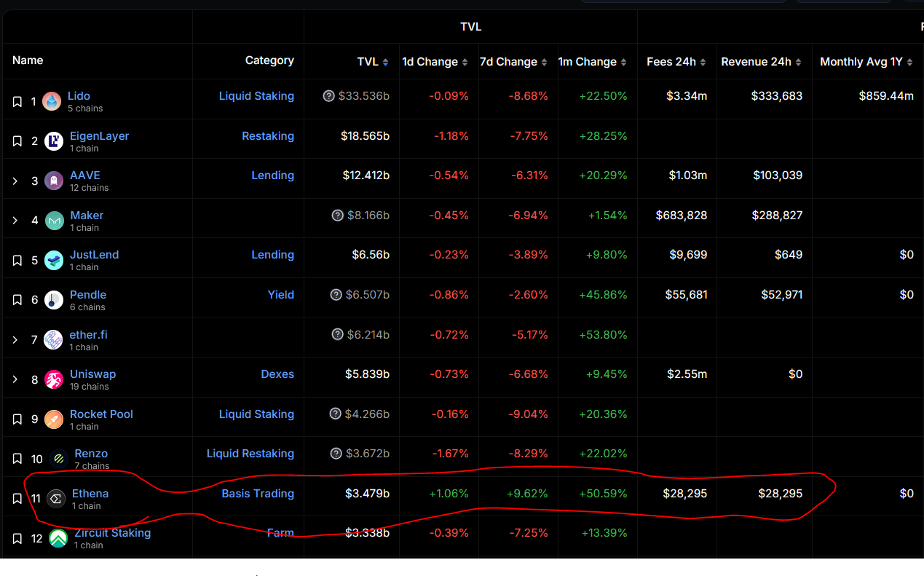Viewport: 924px width, 576px height.
Task: Open the Lido protocol link
Action: pyautogui.click(x=79, y=96)
